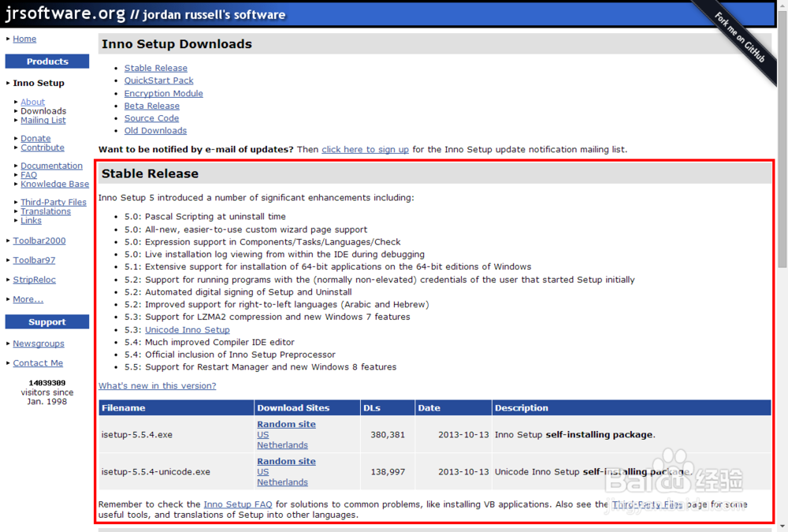This screenshot has height=532, width=788.
Task: Open Documentation in the sidebar
Action: coord(51,166)
